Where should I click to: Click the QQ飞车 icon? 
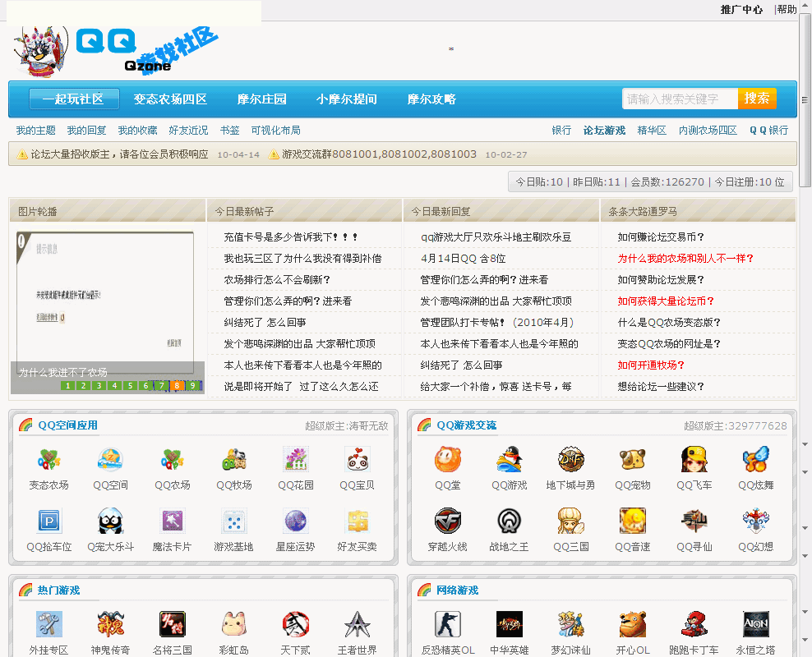tap(694, 459)
